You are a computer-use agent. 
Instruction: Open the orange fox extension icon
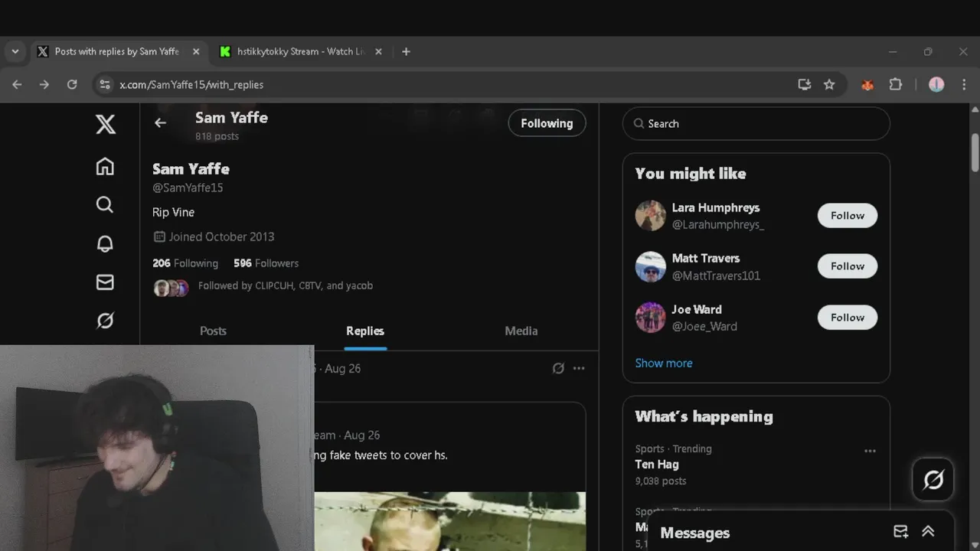coord(867,85)
